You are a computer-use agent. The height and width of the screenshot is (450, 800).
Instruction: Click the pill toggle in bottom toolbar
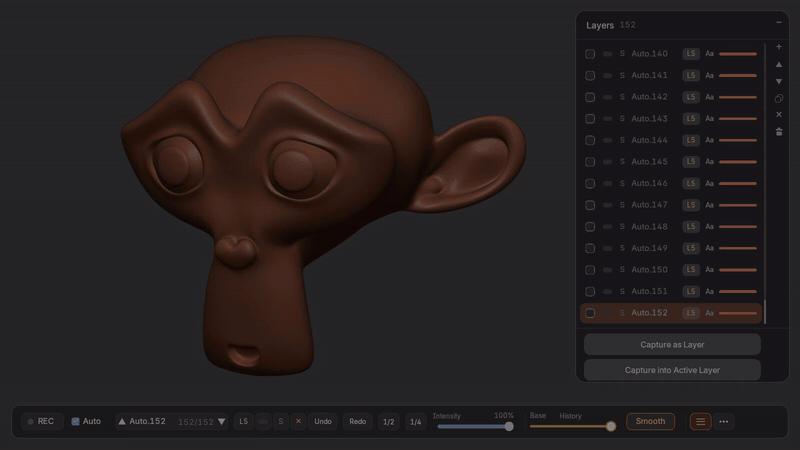[263, 421]
